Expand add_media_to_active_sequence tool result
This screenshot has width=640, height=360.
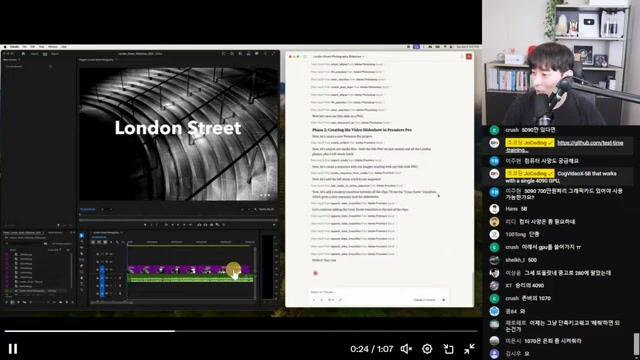(358, 185)
